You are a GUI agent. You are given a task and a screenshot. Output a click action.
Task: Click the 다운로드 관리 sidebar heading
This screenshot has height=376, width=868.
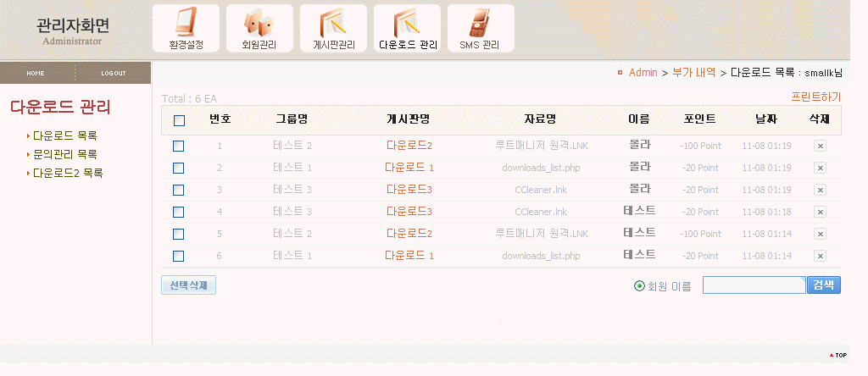click(60, 107)
